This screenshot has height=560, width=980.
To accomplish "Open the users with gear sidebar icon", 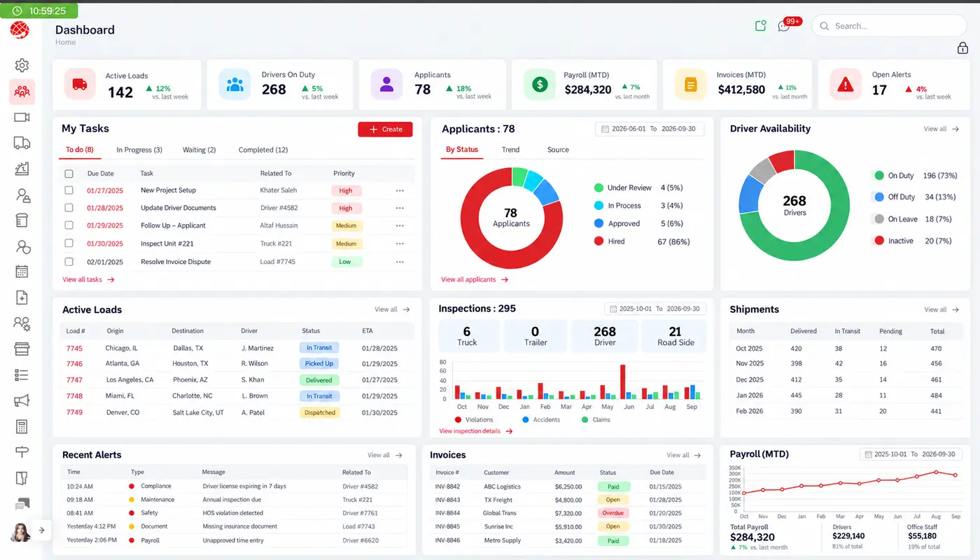I will pos(22,323).
